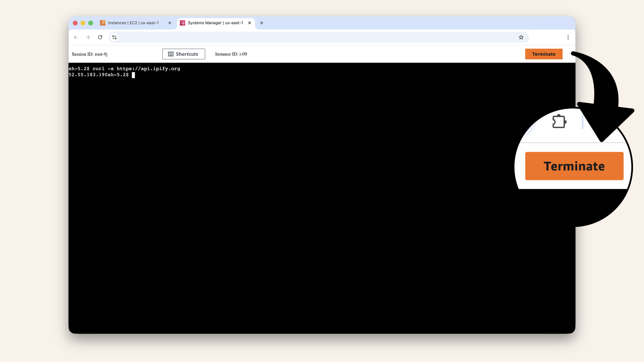644x362 pixels.
Task: Click the large magnified Terminate button
Action: [x=574, y=166]
